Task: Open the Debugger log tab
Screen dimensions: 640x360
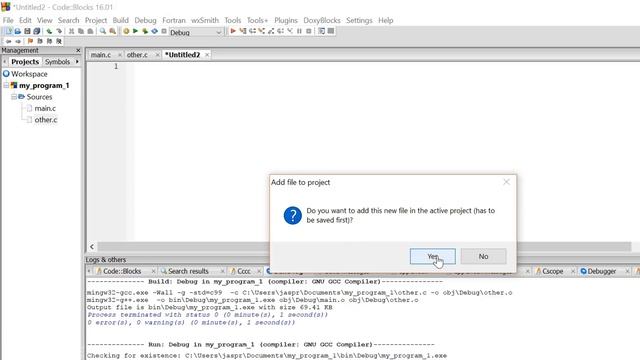Action: click(602, 271)
